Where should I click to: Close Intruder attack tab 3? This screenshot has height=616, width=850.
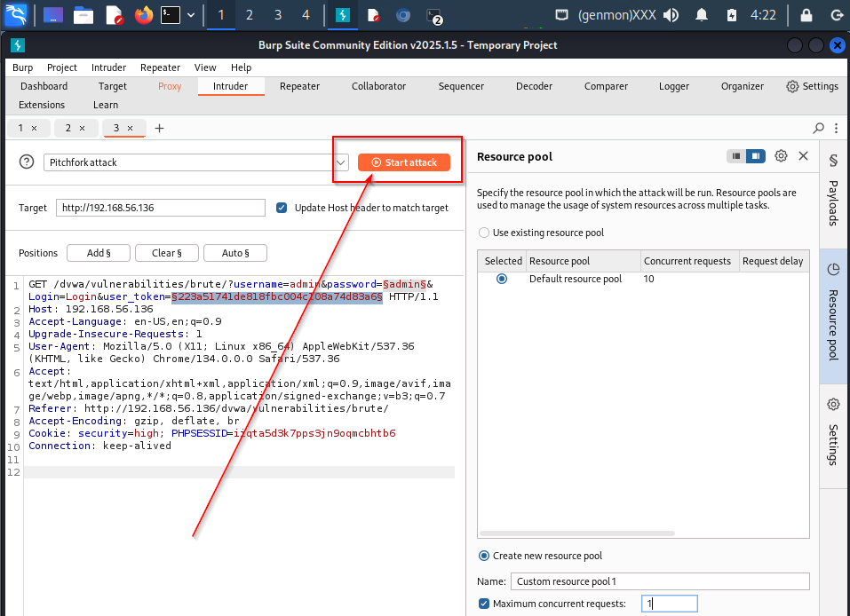click(x=130, y=129)
